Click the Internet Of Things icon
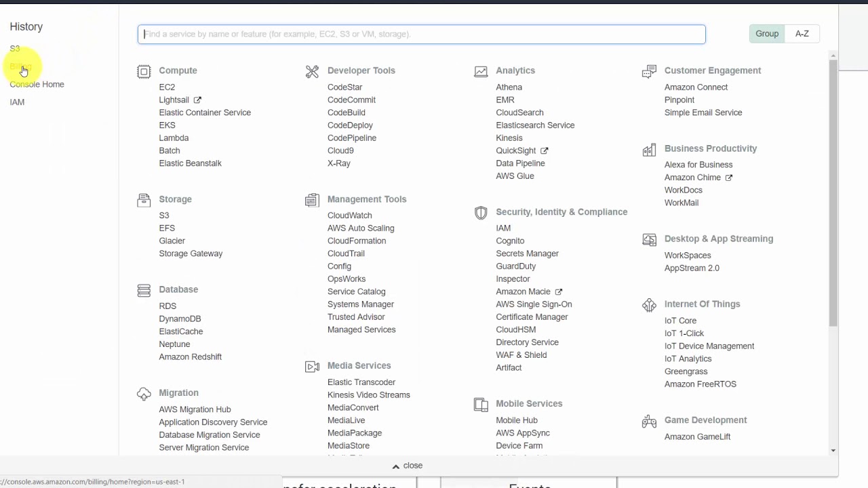The image size is (868, 488). click(x=649, y=305)
